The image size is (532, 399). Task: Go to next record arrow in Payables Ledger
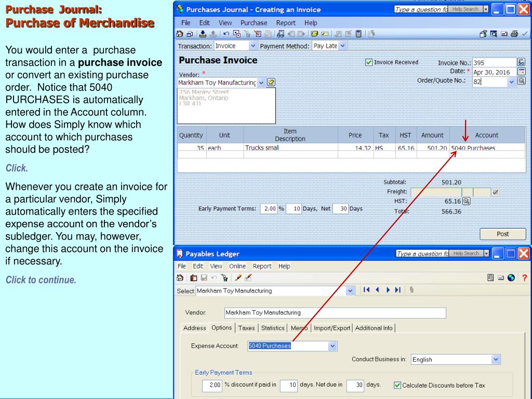388,290
